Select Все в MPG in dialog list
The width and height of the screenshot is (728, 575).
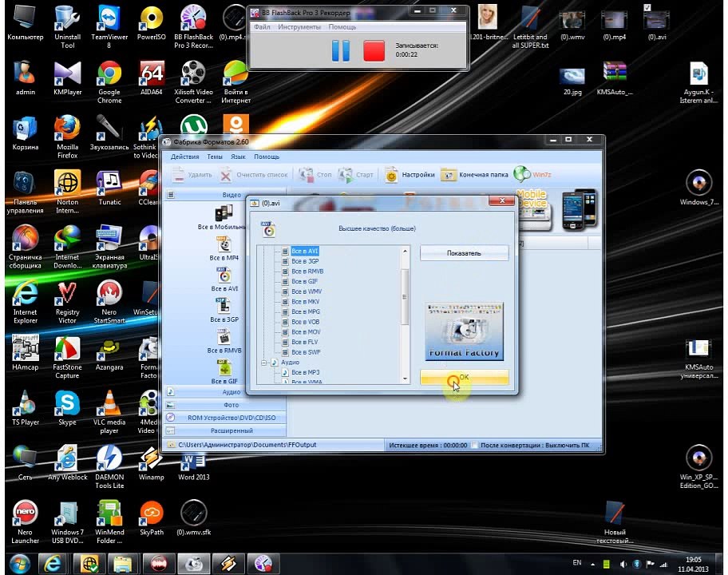(x=306, y=311)
